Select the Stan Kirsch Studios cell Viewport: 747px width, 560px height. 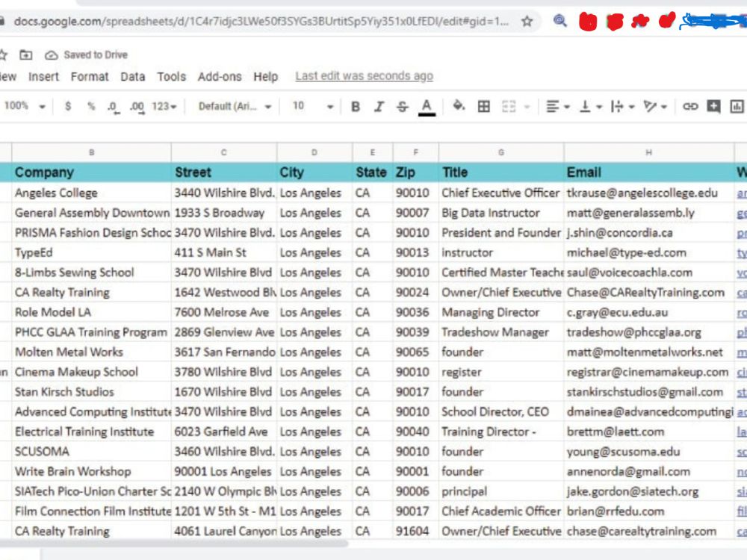[91, 392]
